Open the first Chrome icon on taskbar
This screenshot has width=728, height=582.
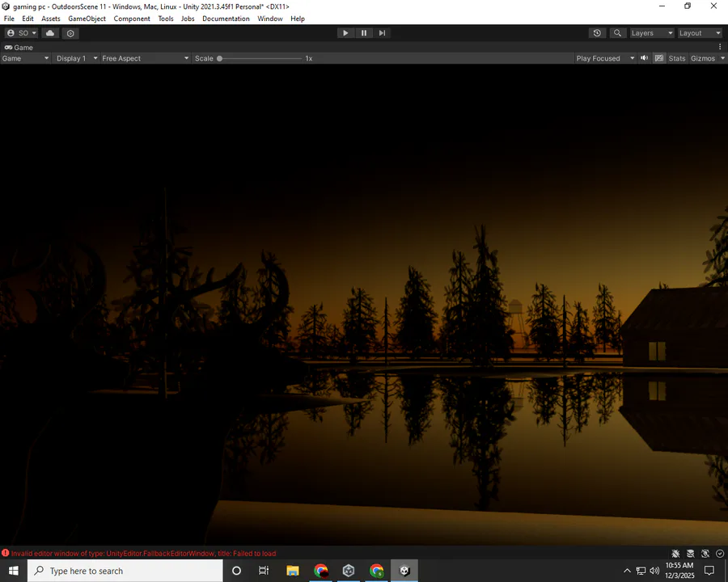tap(321, 571)
